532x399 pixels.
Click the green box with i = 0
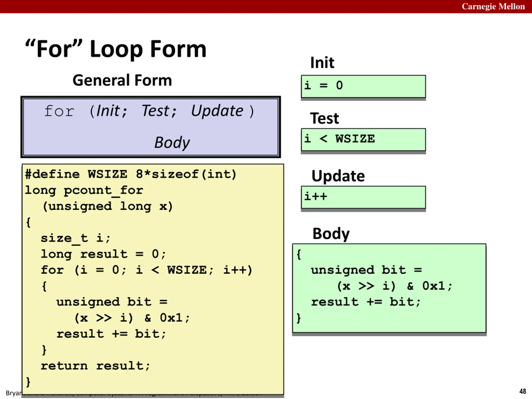[363, 86]
